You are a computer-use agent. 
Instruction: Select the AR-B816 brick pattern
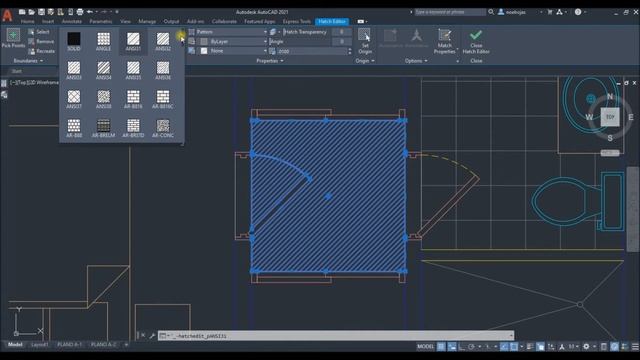pos(133,97)
